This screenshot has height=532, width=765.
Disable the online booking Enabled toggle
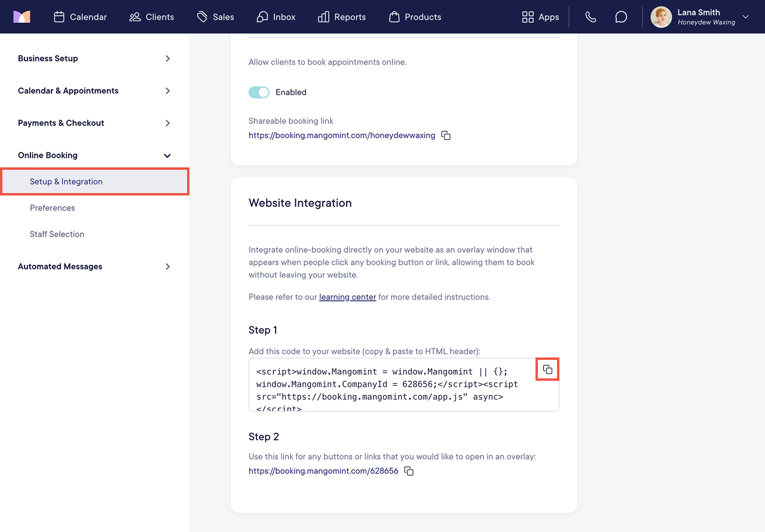259,92
